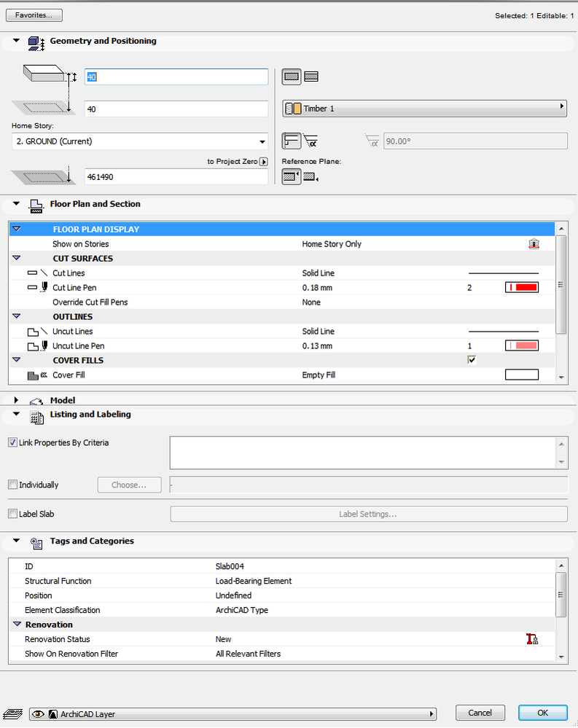Open Cover Fill swatch

click(x=522, y=375)
